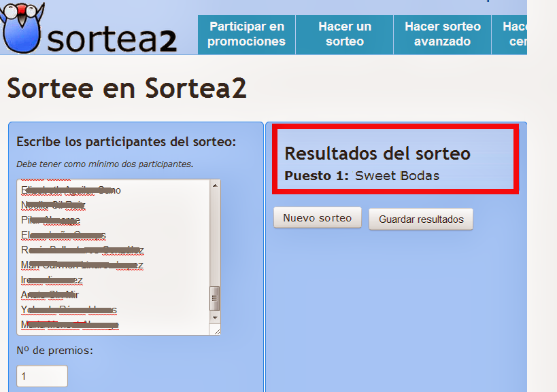Screen dimensions: 557x392
Task: Click the sortea2 site name text
Action: 112,39
